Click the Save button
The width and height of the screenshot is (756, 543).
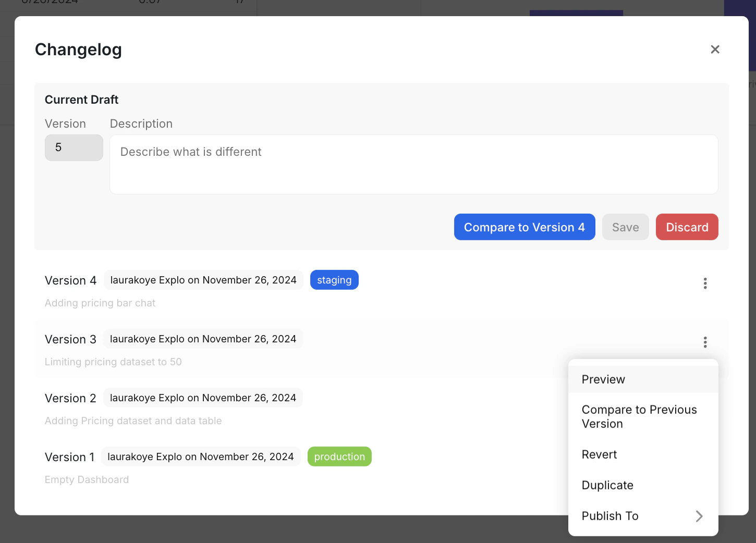click(x=626, y=227)
